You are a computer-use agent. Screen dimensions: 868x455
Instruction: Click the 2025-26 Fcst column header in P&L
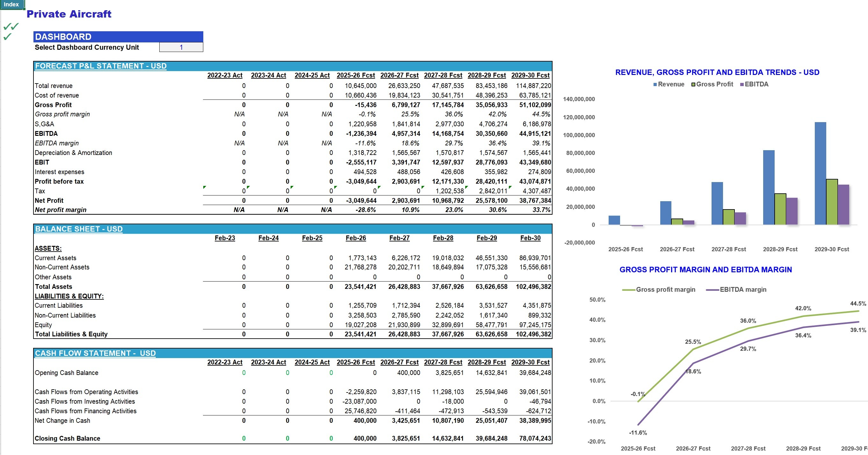point(356,75)
